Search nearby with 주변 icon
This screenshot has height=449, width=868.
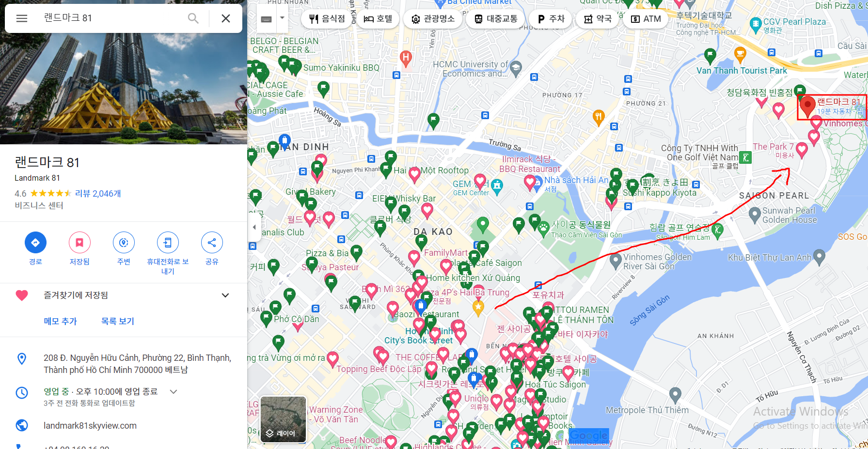pyautogui.click(x=124, y=243)
